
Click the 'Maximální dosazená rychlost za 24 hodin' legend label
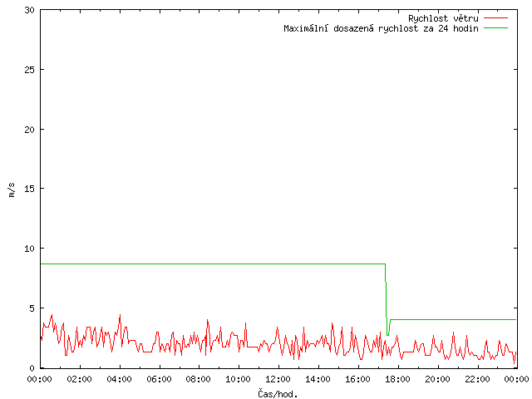[x=381, y=28]
